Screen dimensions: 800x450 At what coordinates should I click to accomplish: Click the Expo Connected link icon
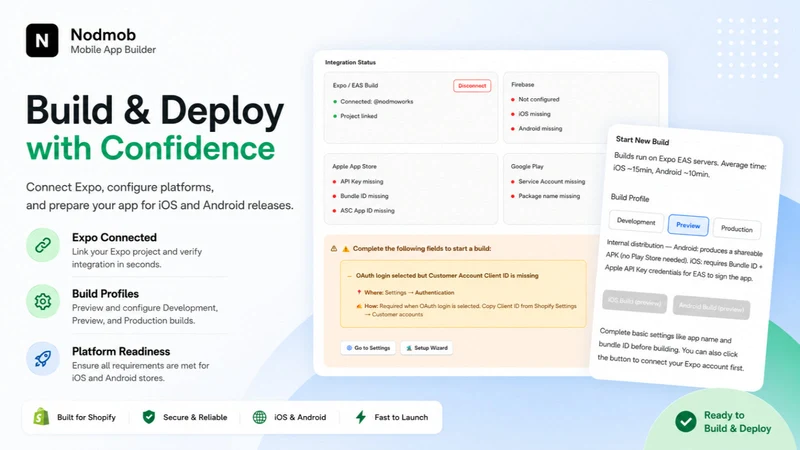coord(43,245)
